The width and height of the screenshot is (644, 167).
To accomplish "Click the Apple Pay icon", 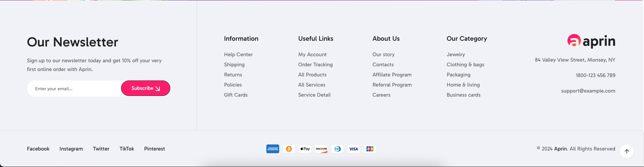I will (305, 149).
